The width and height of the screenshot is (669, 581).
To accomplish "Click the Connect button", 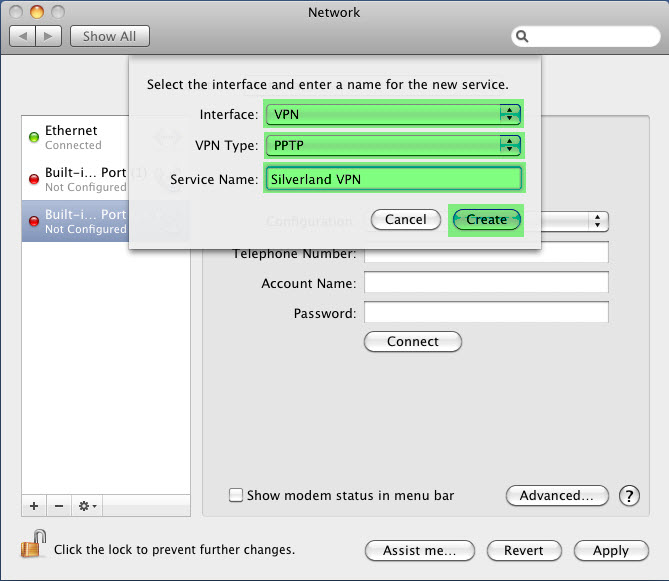I will [x=413, y=341].
